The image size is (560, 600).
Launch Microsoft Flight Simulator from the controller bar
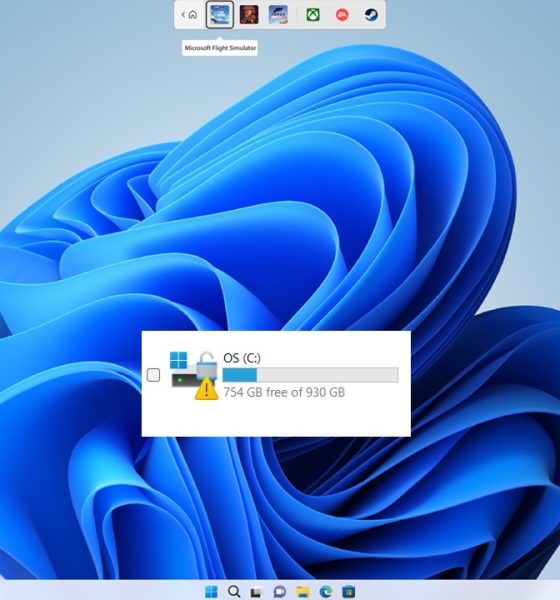[x=220, y=15]
